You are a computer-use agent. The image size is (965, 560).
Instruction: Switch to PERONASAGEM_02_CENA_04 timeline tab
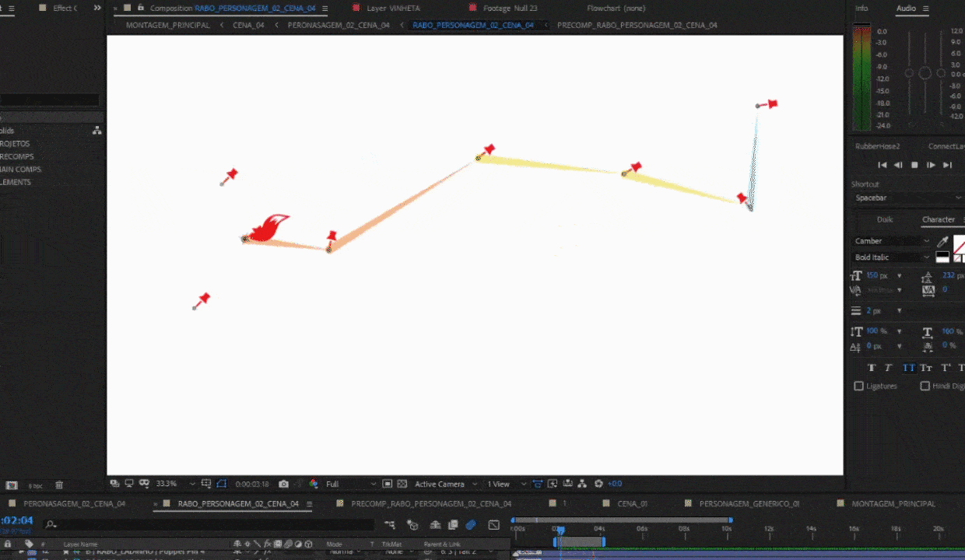click(x=74, y=504)
